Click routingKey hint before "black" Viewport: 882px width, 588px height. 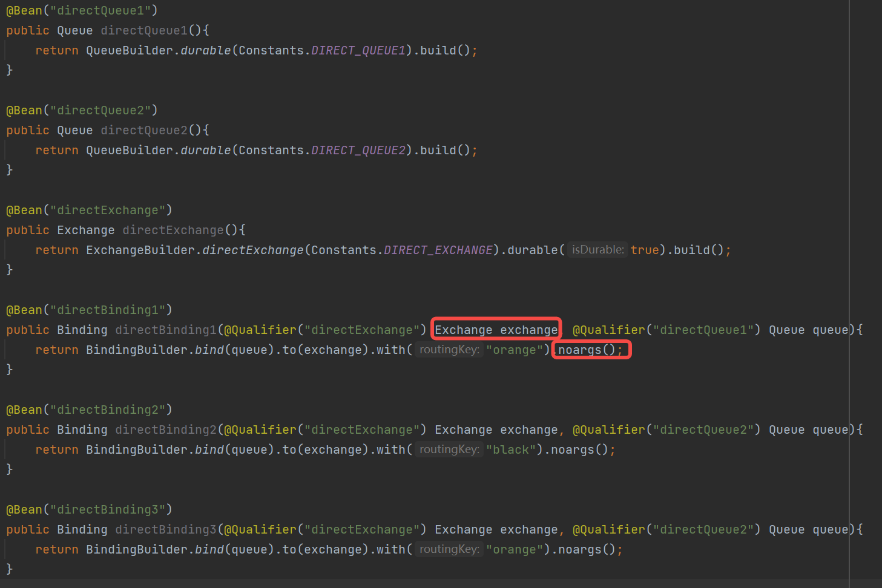click(449, 449)
